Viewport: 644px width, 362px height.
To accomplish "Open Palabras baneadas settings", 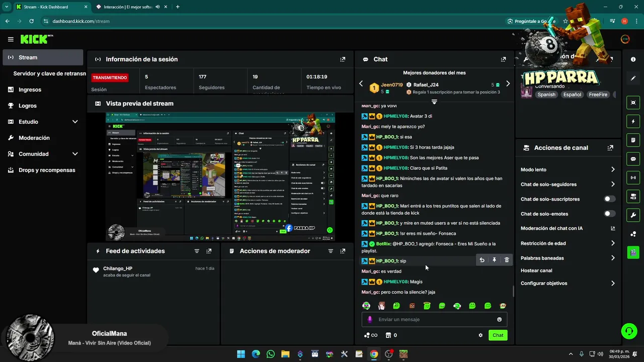I will tap(568, 258).
